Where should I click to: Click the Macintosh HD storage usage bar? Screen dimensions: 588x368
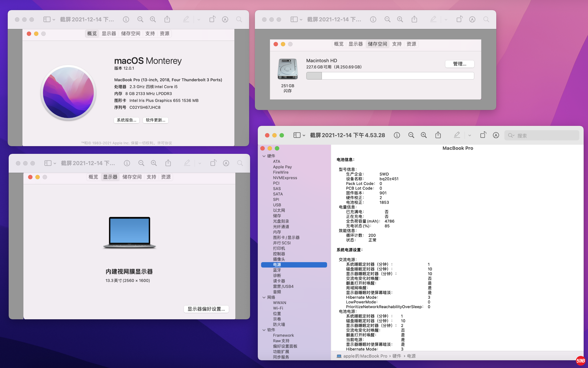point(390,76)
